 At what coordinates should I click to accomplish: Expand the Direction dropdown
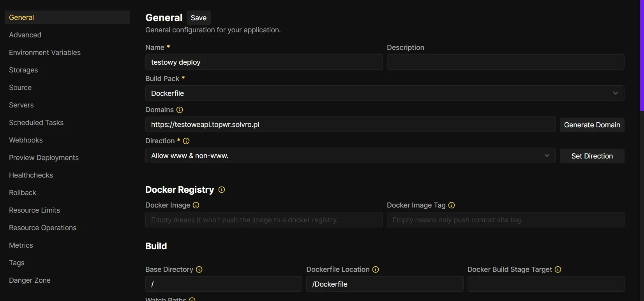tap(350, 156)
